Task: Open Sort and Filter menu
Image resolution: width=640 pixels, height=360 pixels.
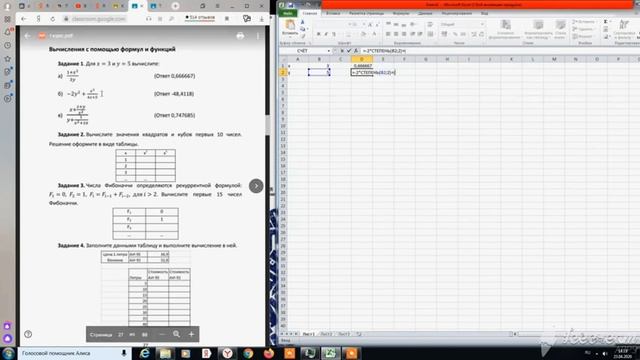Action: (x=625, y=29)
